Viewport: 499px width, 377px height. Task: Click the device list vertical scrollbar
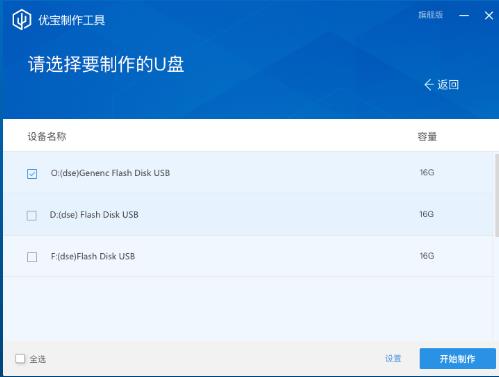[x=496, y=195]
